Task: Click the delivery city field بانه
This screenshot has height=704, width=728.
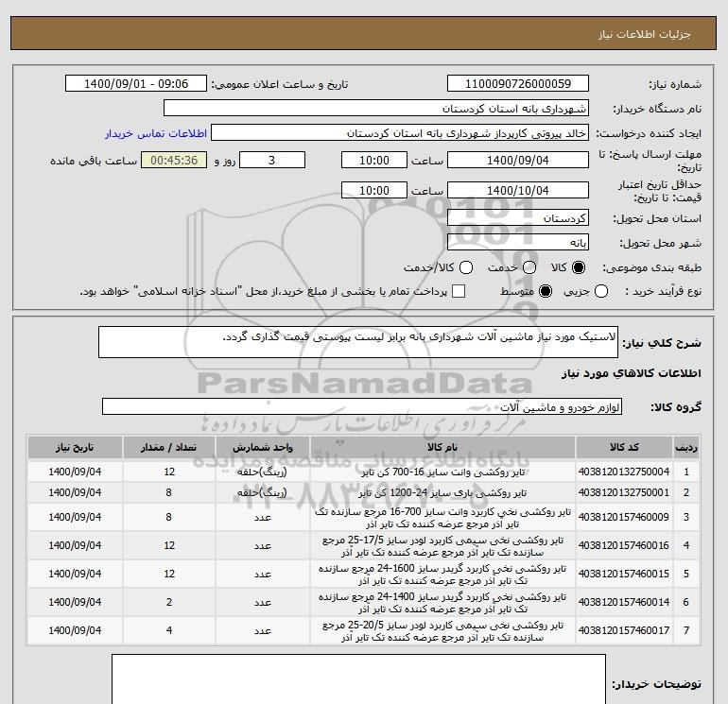Action: click(x=518, y=242)
